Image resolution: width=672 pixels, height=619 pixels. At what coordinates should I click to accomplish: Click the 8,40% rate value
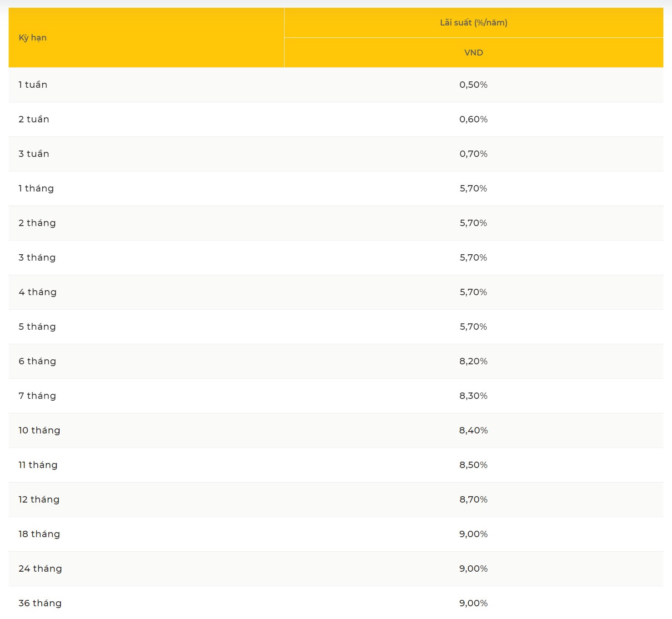tap(473, 430)
